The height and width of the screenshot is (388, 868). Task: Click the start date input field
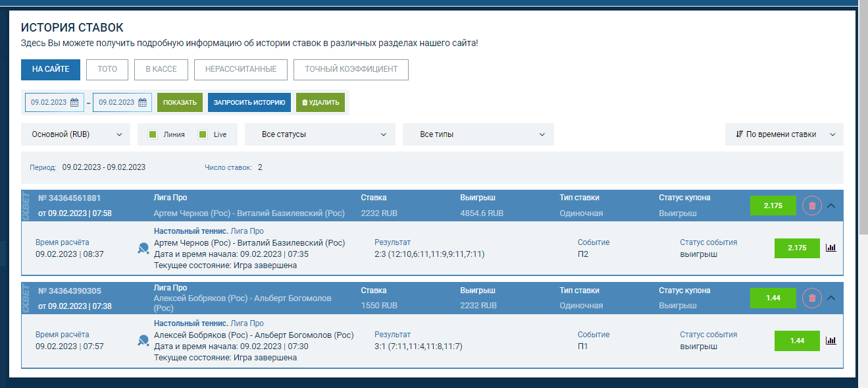pyautogui.click(x=49, y=102)
